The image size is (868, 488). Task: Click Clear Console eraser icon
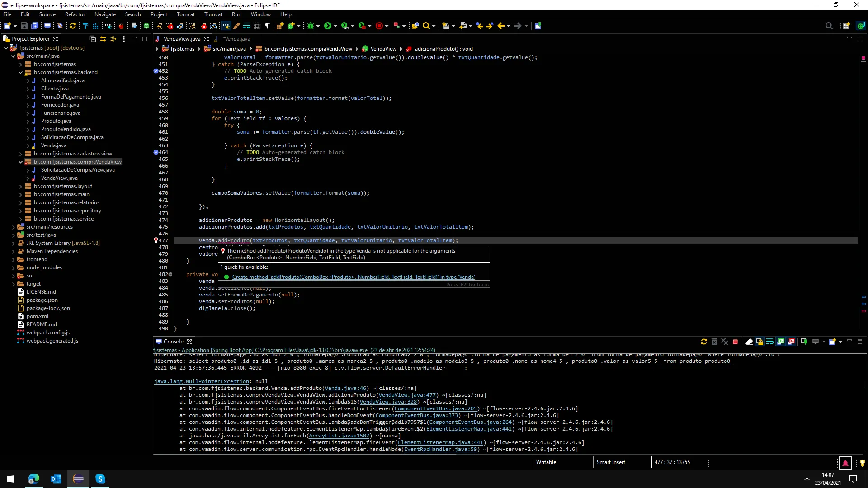(749, 342)
